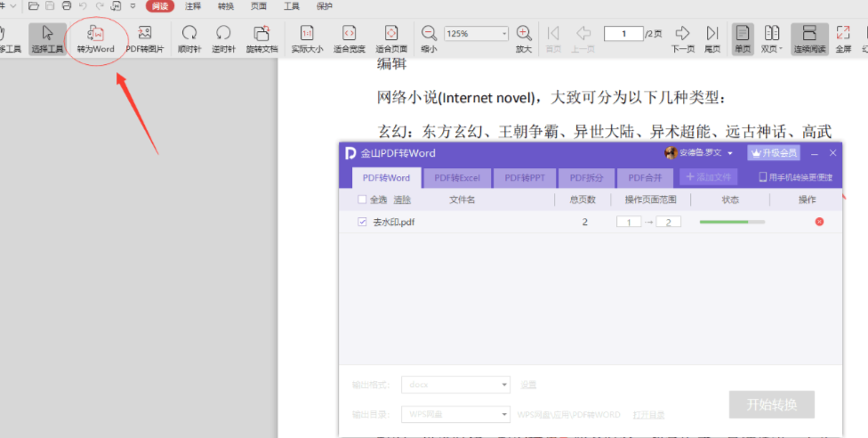Click 用手机转换更便捷 phone link
Image resolution: width=868 pixels, height=438 pixels.
point(795,177)
